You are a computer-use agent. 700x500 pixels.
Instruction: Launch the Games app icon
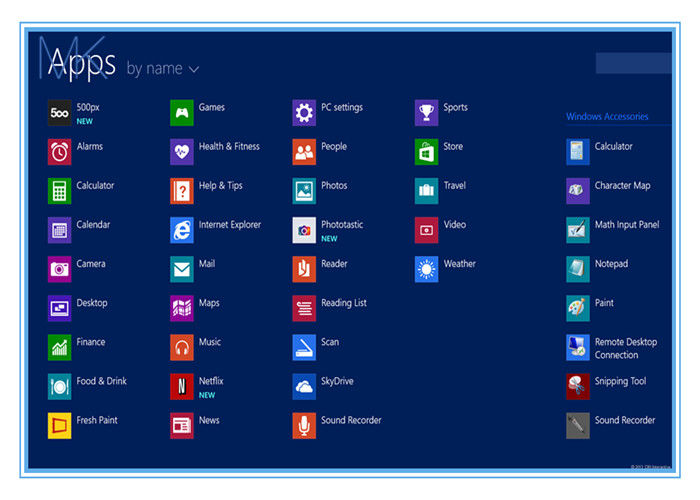pyautogui.click(x=182, y=113)
